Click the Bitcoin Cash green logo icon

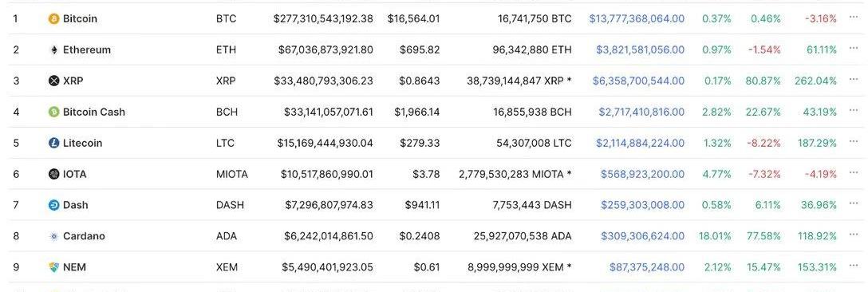(x=53, y=112)
